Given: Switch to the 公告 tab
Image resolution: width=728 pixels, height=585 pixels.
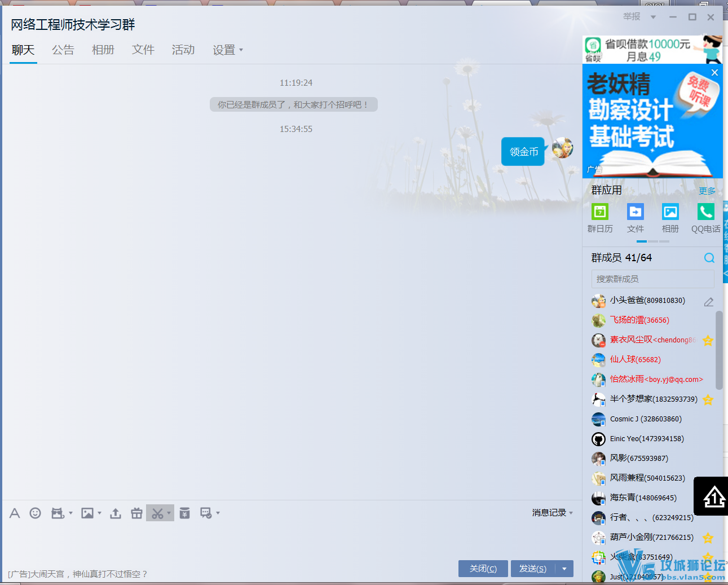Looking at the screenshot, I should click(x=63, y=50).
